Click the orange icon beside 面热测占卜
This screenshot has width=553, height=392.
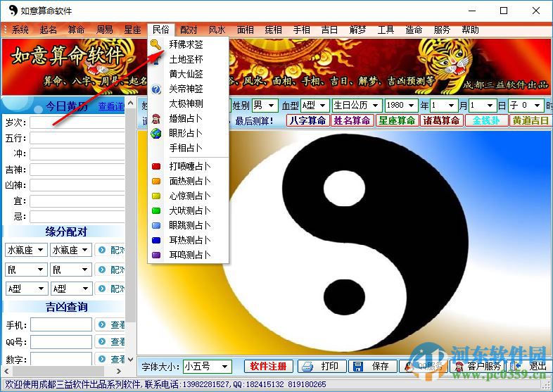156,181
